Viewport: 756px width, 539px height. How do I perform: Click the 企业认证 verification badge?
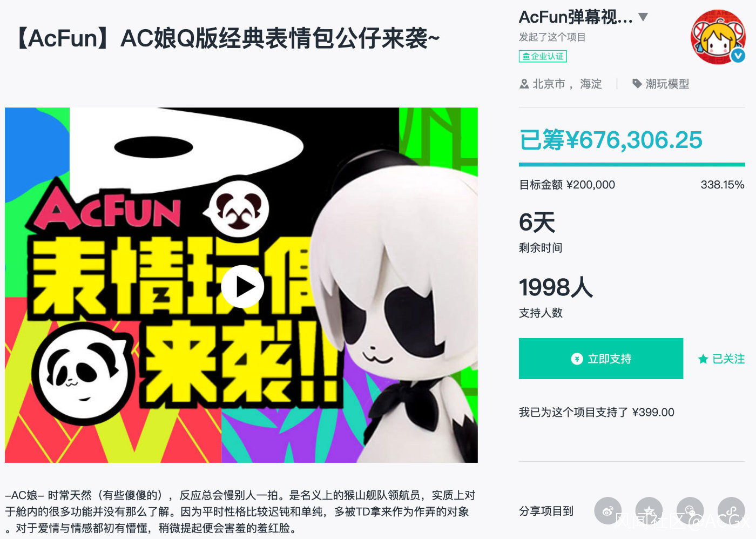coord(543,56)
